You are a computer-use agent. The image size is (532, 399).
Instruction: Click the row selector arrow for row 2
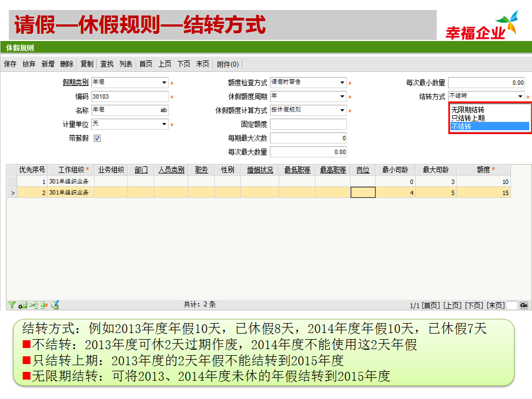click(12, 193)
